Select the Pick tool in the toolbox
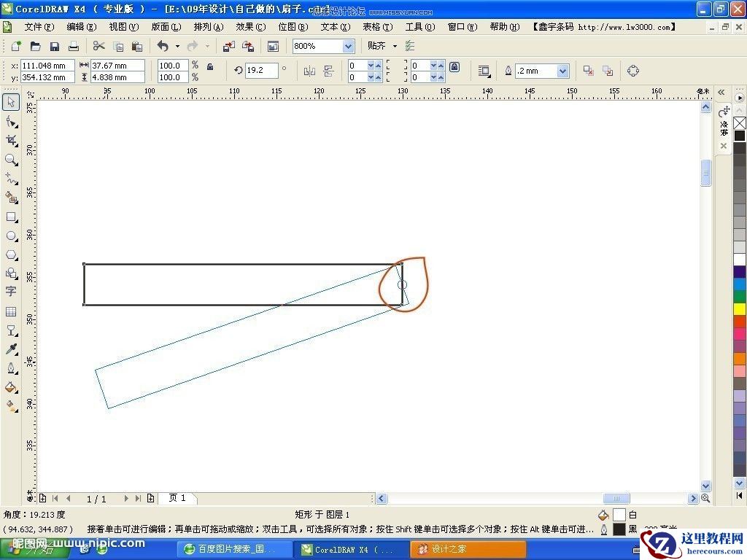The width and height of the screenshot is (747, 560). tap(11, 102)
